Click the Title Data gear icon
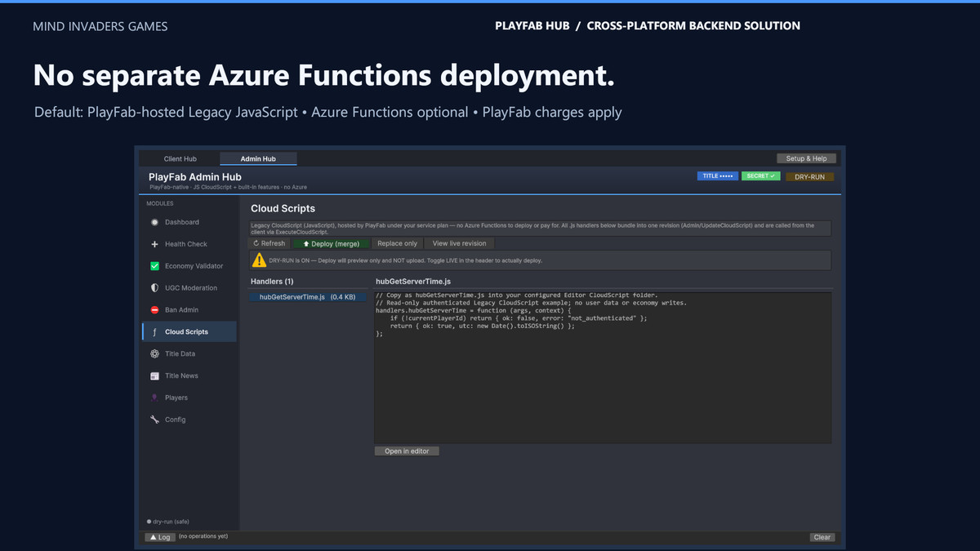980x551 pixels. [x=155, y=354]
